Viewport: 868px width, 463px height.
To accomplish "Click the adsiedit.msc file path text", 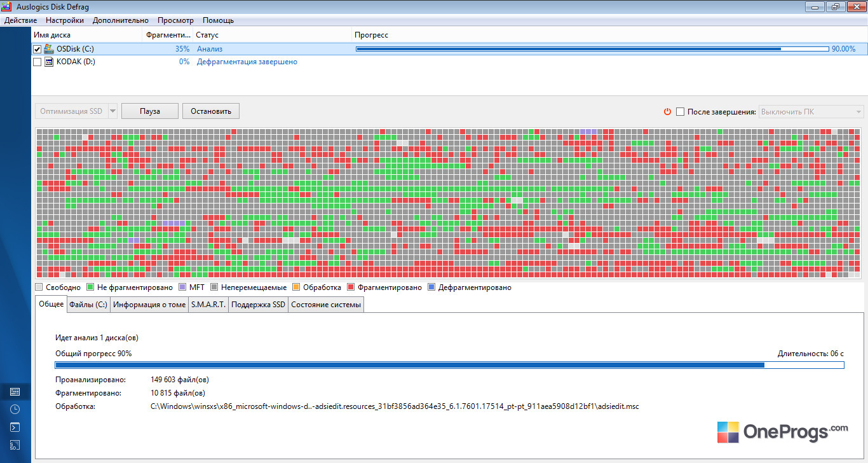I will (x=395, y=406).
